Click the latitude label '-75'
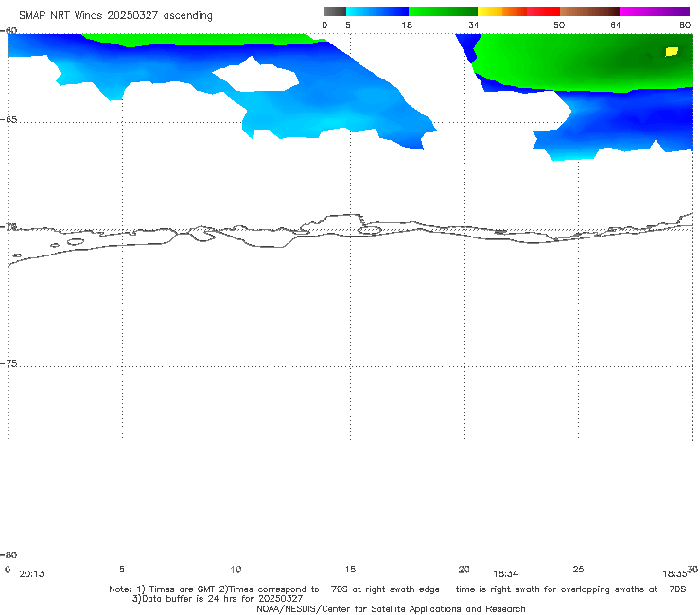This screenshot has width=700, height=615. coord(9,363)
